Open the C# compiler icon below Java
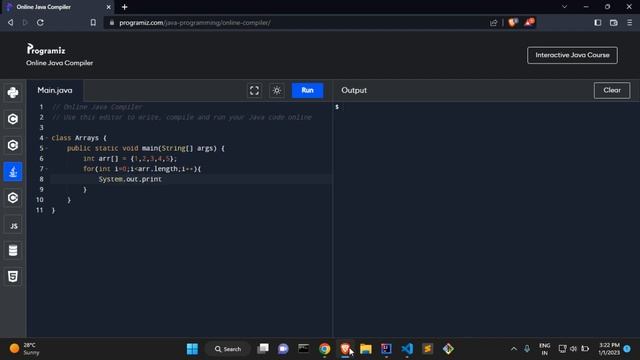640x360 pixels. (13, 198)
